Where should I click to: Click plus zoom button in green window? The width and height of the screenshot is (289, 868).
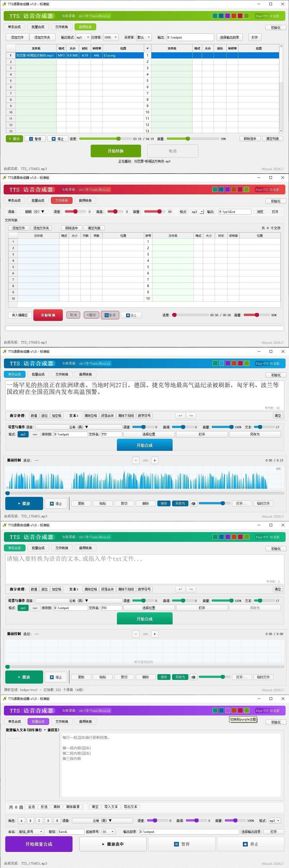[x=155, y=634]
